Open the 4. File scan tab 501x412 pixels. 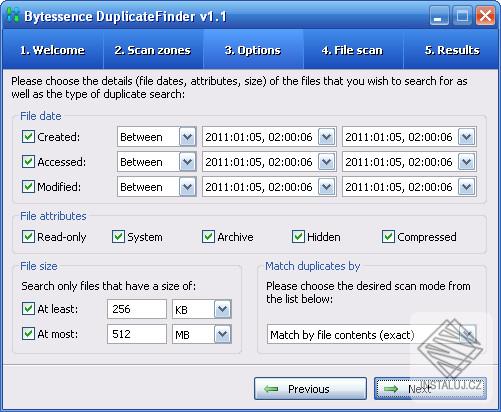click(x=353, y=50)
